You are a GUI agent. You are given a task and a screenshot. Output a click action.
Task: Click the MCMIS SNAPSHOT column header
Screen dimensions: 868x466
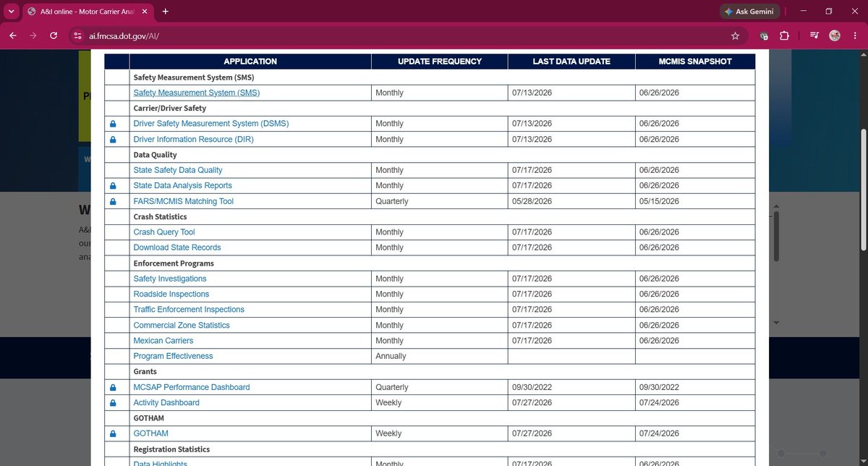click(695, 62)
